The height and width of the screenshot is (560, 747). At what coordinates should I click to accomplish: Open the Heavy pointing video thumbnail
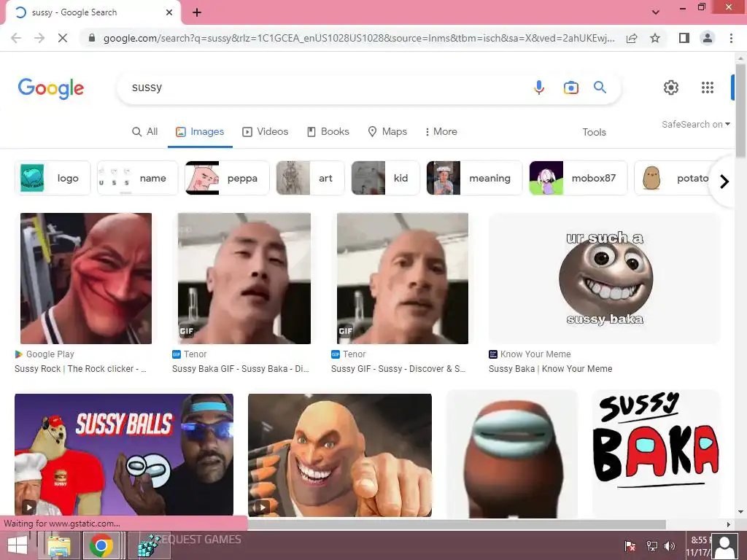(340, 455)
